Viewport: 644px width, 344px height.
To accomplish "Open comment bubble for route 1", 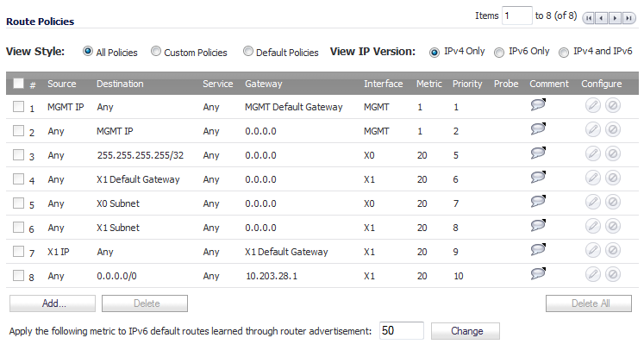I will [538, 104].
